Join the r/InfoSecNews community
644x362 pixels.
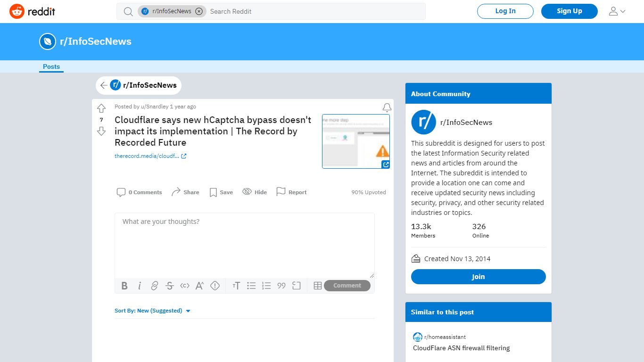[479, 277]
